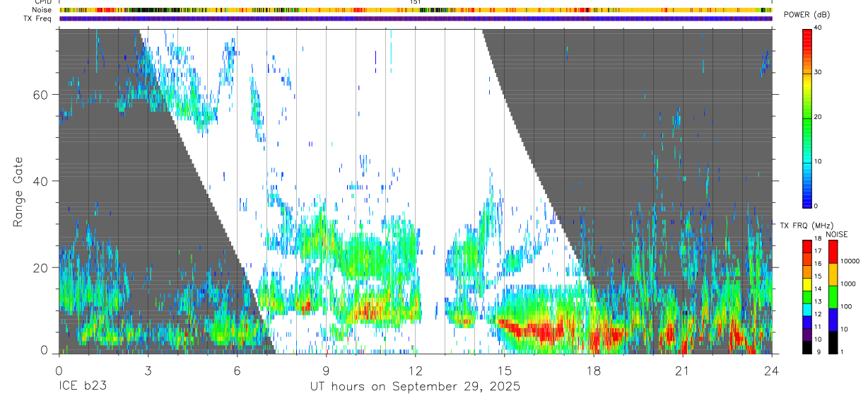Click the 'TX FRQ (MHz)' legend title

coord(806,226)
